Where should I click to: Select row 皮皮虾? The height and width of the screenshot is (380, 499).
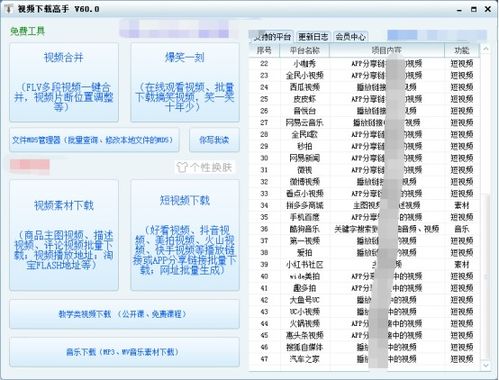coord(364,99)
